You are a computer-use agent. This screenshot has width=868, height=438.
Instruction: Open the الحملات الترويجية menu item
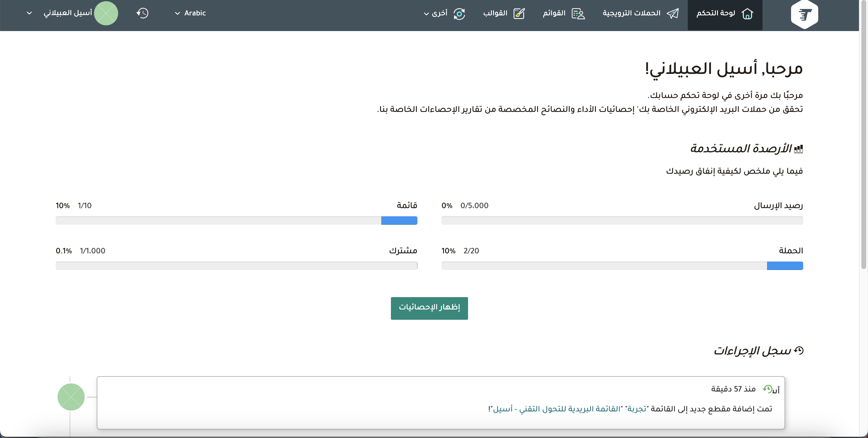click(631, 13)
